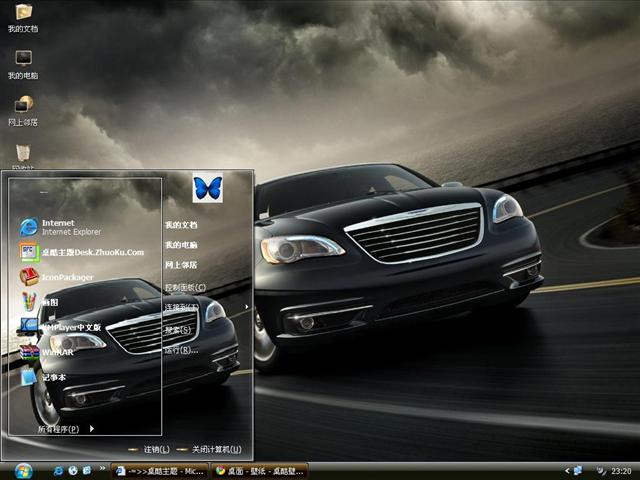Expand hidden tray icons arrow
640x480 pixels.
click(x=567, y=471)
